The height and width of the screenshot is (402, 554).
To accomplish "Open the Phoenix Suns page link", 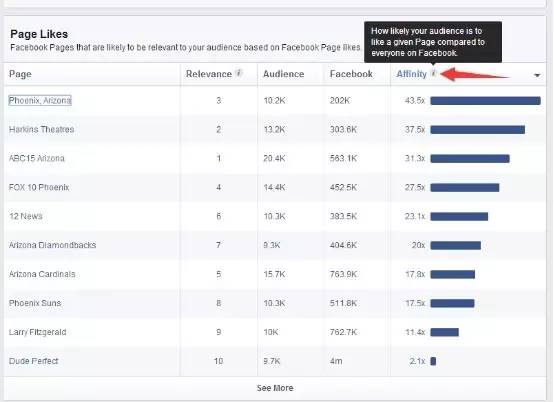I will point(35,303).
